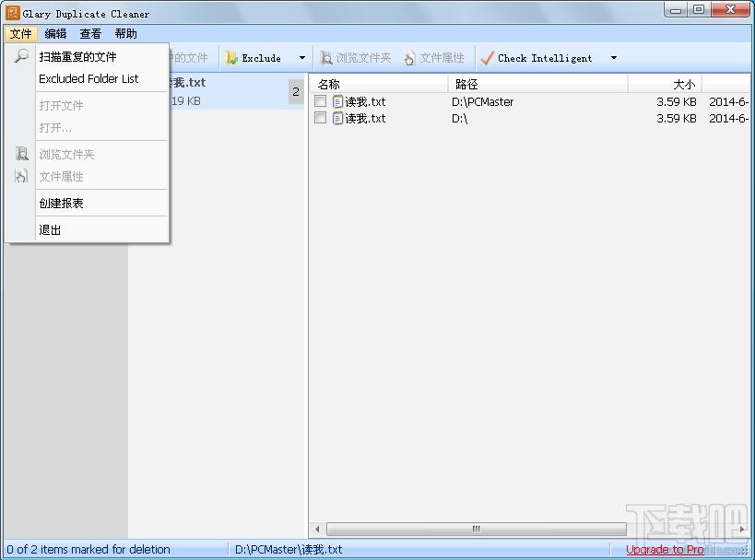Tick checkbox for 读我.txt in D:\
The image size is (755, 560).
tap(320, 117)
